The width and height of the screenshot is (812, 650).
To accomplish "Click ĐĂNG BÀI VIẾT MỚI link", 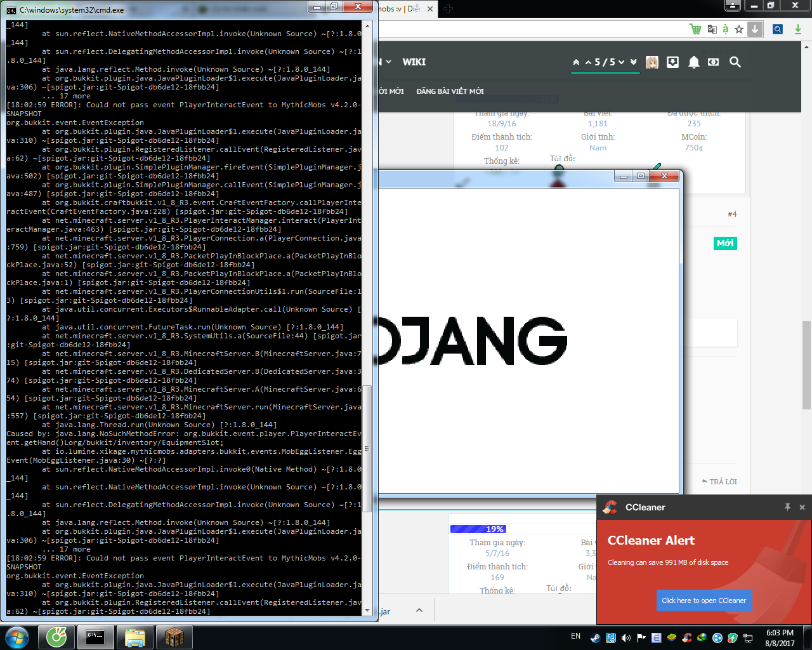I will tap(450, 91).
